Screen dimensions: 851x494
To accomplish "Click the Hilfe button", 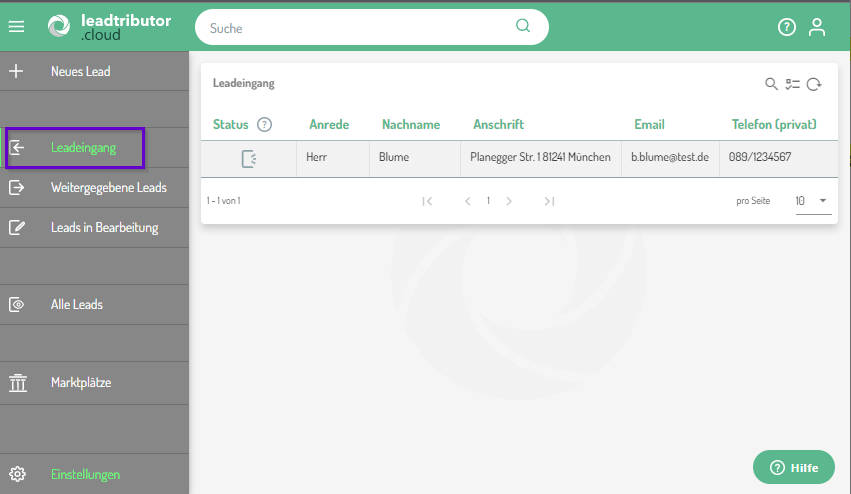I will tap(793, 468).
